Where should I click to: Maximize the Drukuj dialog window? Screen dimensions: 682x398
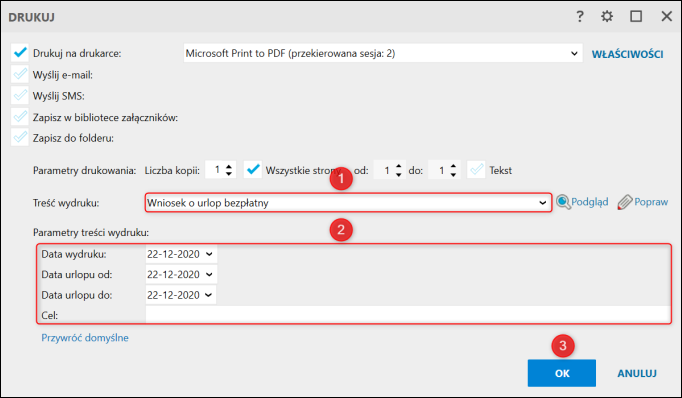pyautogui.click(x=636, y=17)
